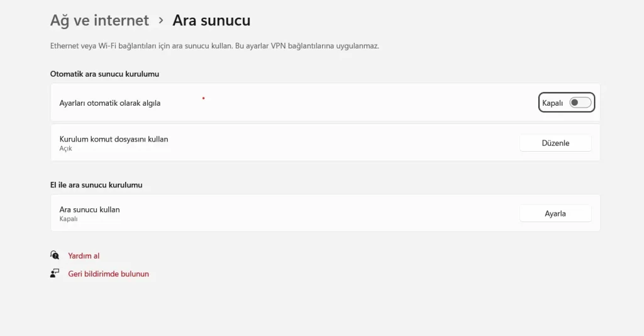Image resolution: width=644 pixels, height=336 pixels.
Task: Click the feedback person icon
Action: tap(55, 274)
